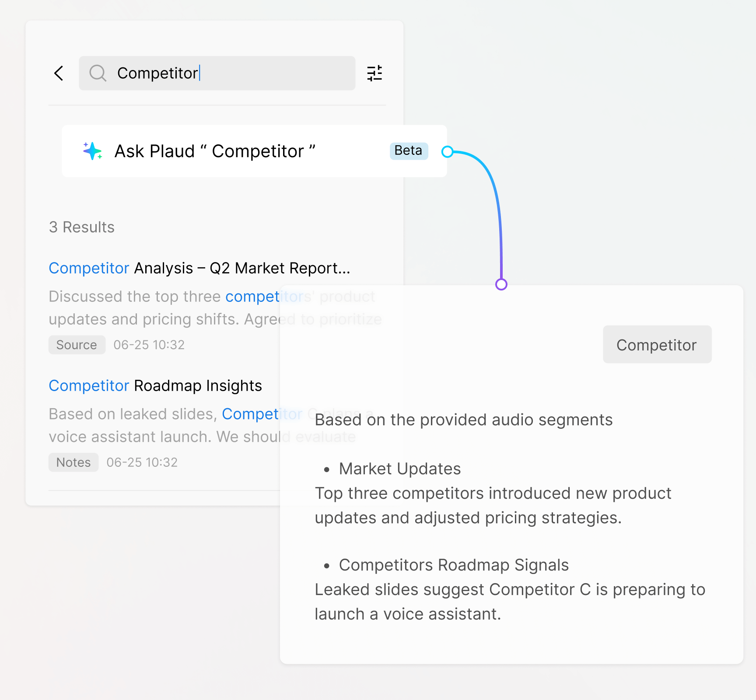The height and width of the screenshot is (700, 756).
Task: Click the back arrow icon
Action: click(x=59, y=73)
